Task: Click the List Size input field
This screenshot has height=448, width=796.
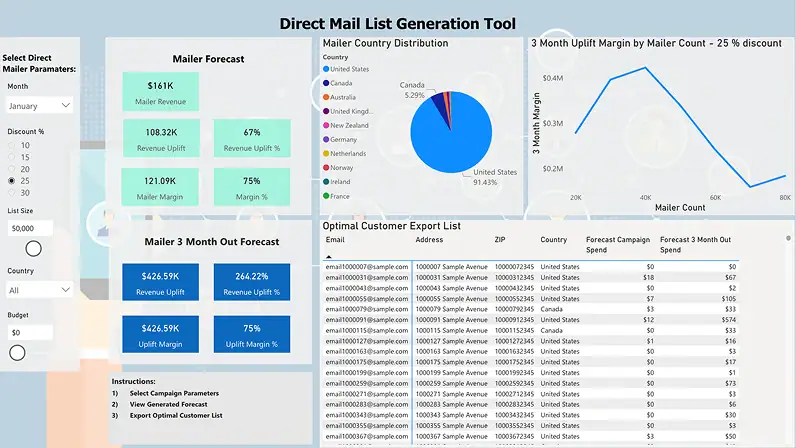Action: (30, 229)
